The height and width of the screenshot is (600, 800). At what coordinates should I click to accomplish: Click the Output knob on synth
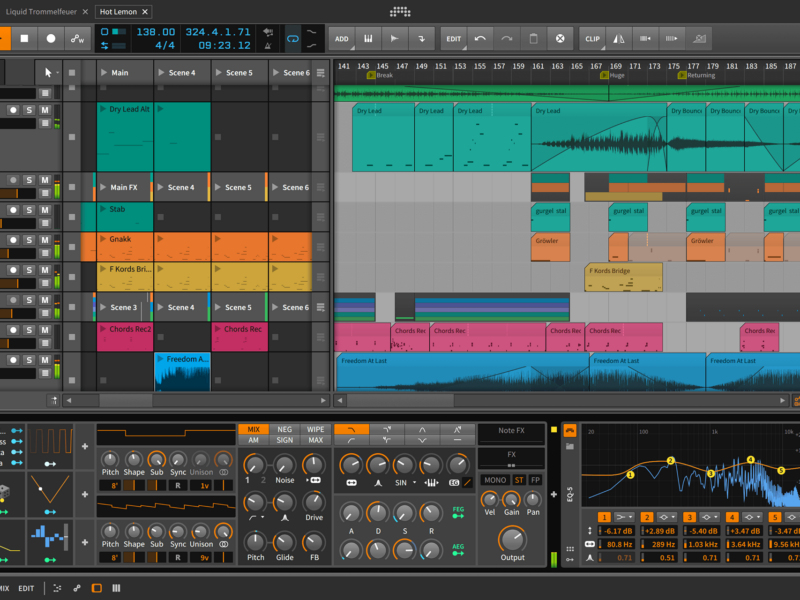512,538
